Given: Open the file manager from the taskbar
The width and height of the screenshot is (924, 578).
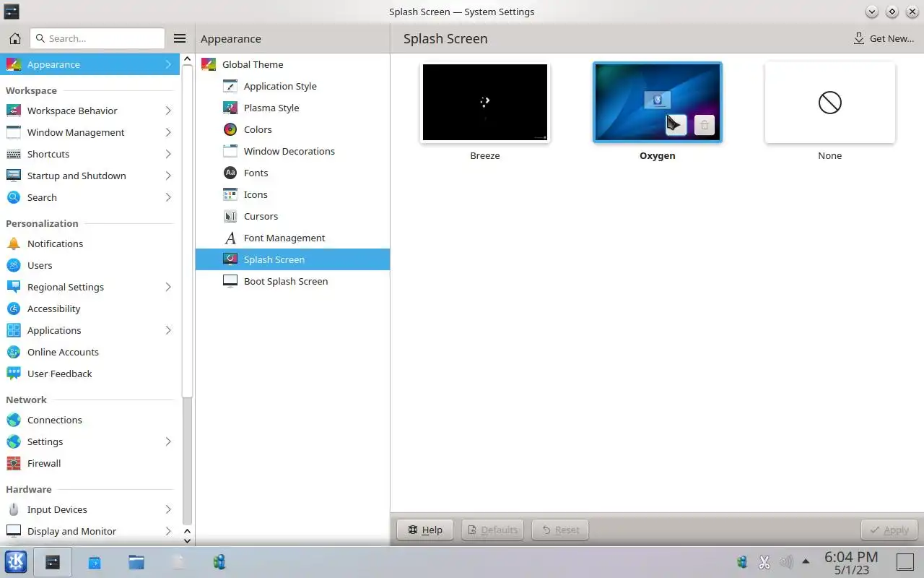Looking at the screenshot, I should pos(136,562).
